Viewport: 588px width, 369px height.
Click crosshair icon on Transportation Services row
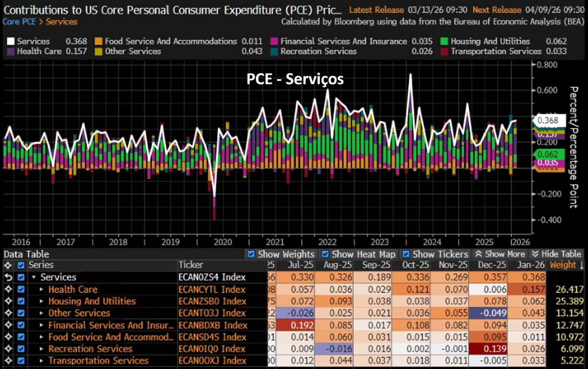coord(7,361)
